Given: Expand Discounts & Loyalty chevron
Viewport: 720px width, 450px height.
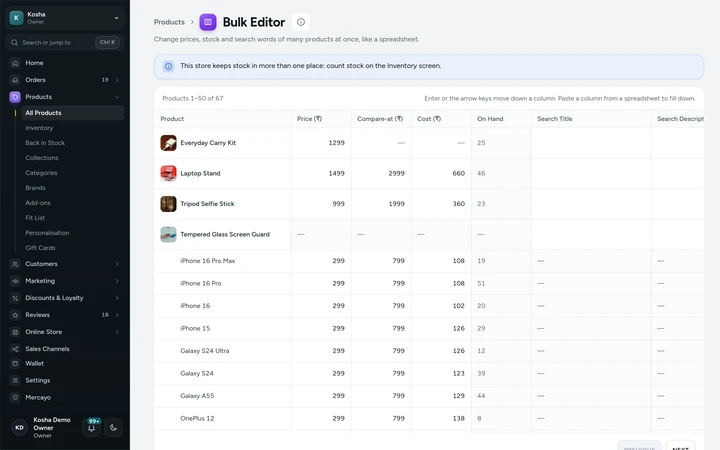Looking at the screenshot, I should tap(117, 298).
